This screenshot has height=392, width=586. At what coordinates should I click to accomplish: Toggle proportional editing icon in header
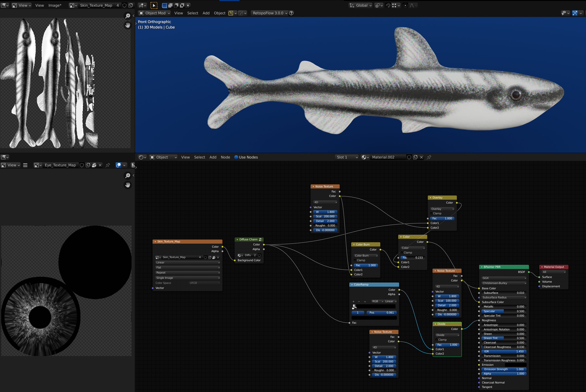click(x=405, y=5)
